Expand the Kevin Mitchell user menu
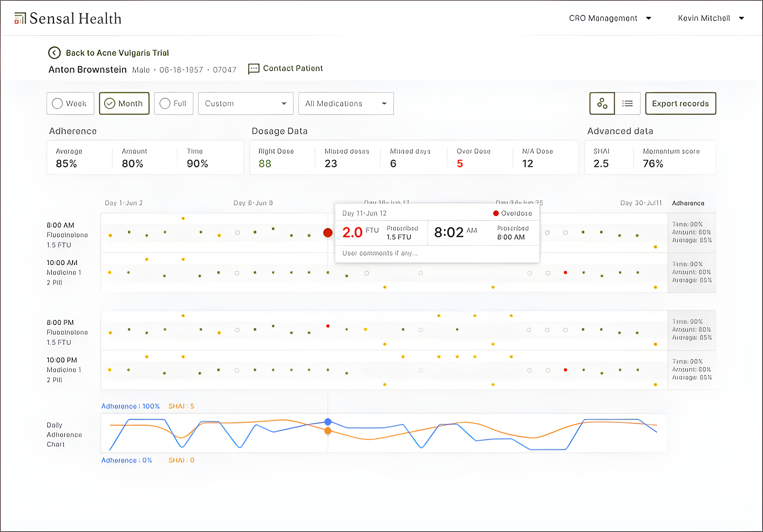The width and height of the screenshot is (763, 532). [711, 18]
